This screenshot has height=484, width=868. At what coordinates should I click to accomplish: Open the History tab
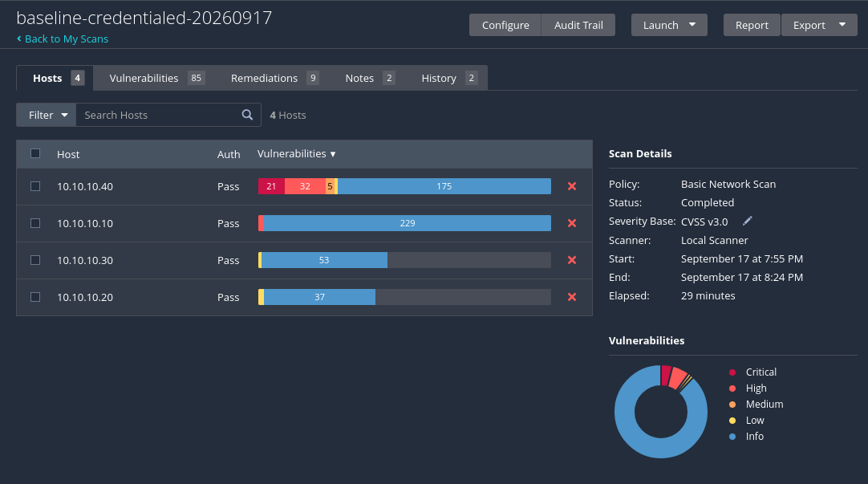point(449,78)
